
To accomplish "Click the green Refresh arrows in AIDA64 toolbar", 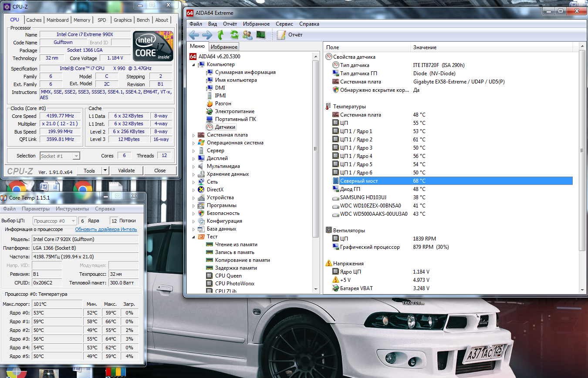I will [234, 35].
